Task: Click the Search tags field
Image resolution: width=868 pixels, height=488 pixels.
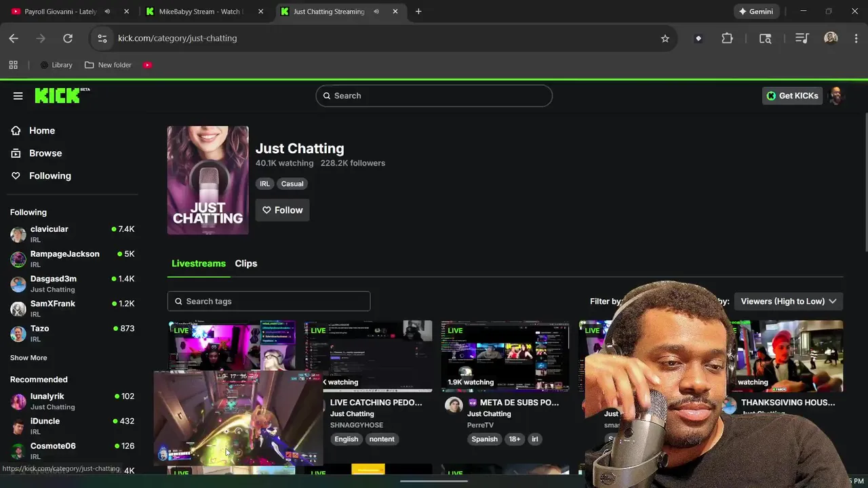Action: pyautogui.click(x=269, y=301)
